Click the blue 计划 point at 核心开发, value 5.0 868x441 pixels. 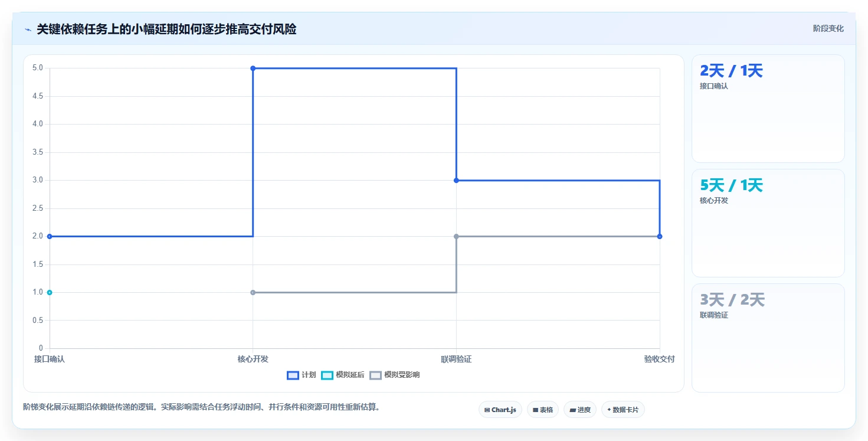(253, 68)
